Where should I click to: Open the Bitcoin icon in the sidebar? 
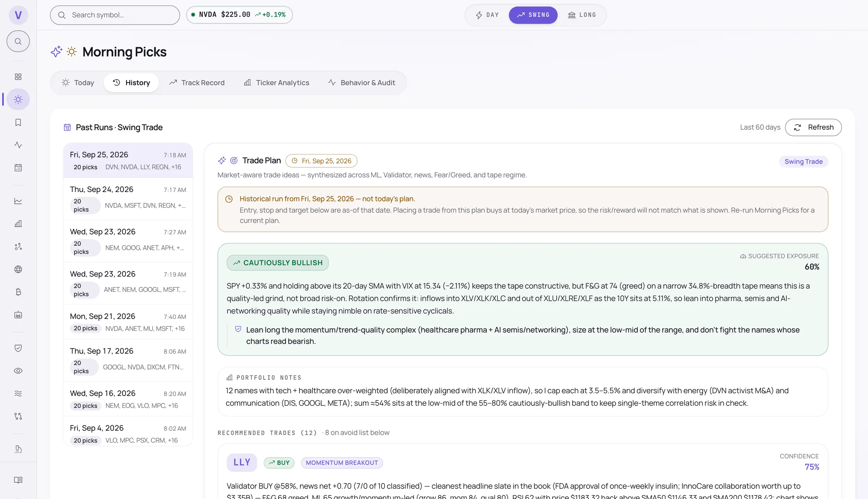point(18,292)
